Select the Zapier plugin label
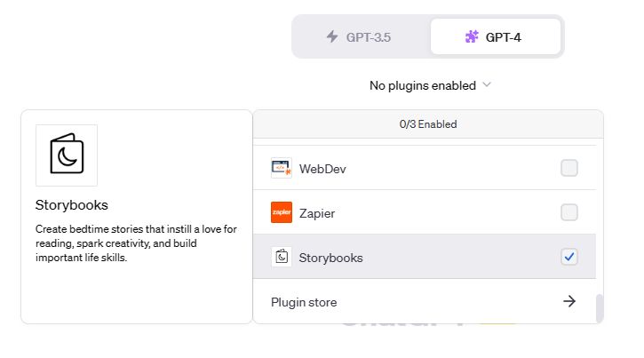The width and height of the screenshot is (644, 358). [x=316, y=213]
